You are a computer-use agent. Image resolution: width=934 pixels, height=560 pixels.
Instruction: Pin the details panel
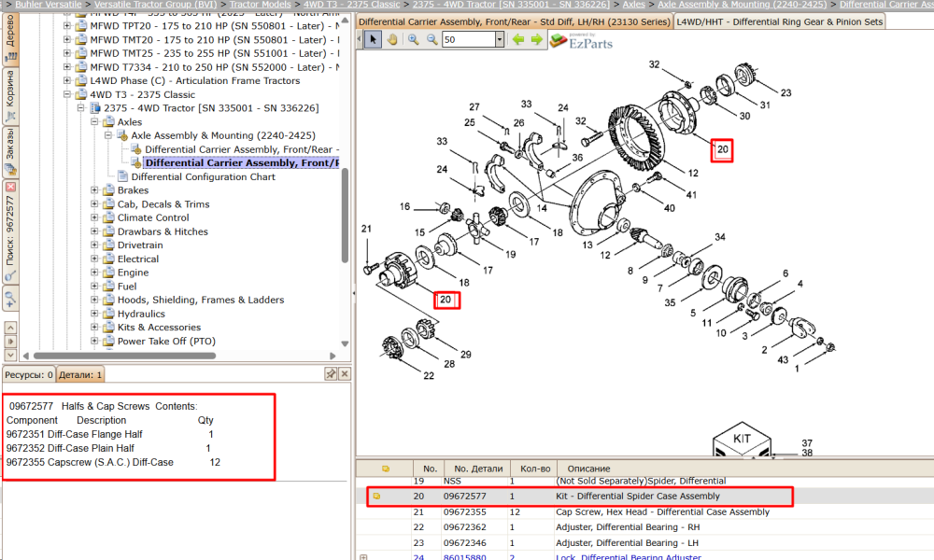tap(331, 373)
